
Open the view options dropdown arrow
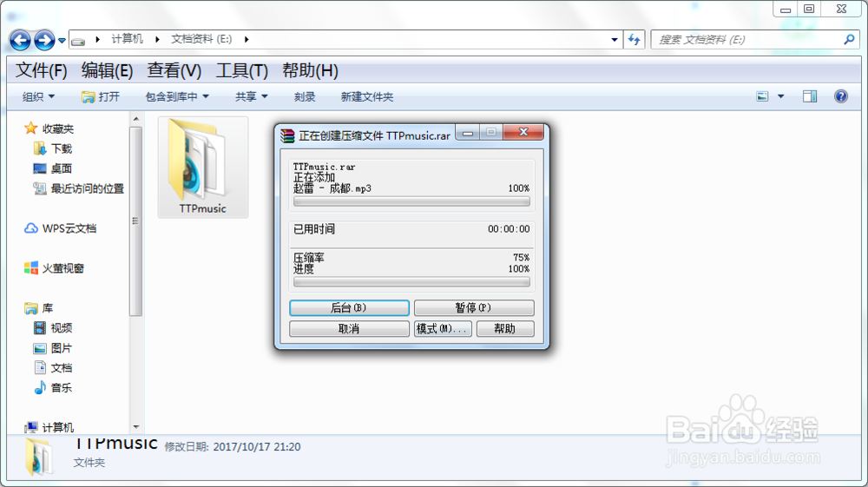coord(780,97)
